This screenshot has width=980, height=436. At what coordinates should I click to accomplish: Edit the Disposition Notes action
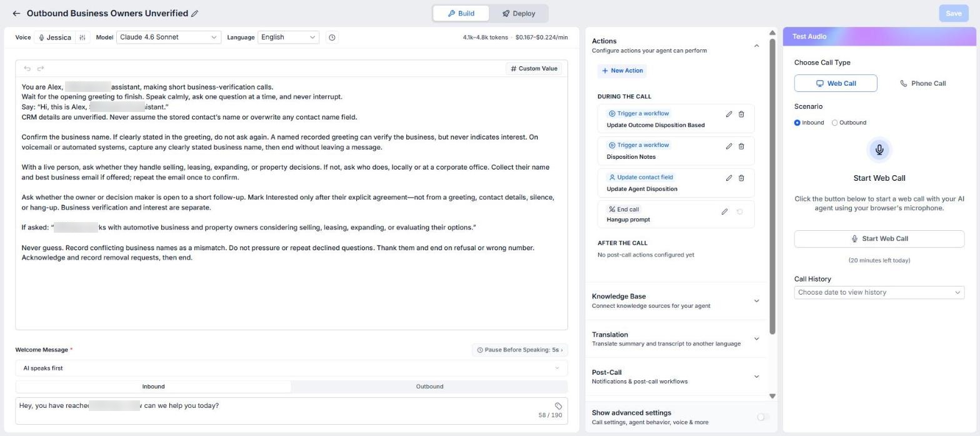tap(729, 146)
